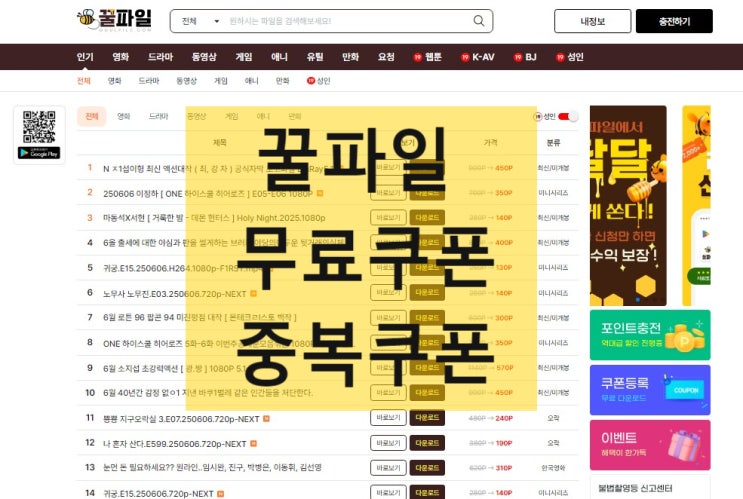
Task: Open the 19+ 웹툰 menu item
Action: pyautogui.click(x=427, y=57)
